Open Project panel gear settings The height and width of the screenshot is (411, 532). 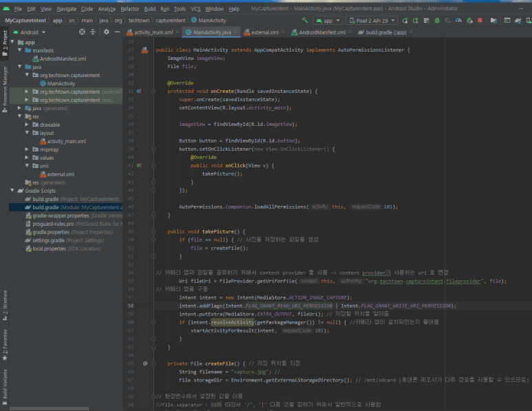click(x=107, y=32)
